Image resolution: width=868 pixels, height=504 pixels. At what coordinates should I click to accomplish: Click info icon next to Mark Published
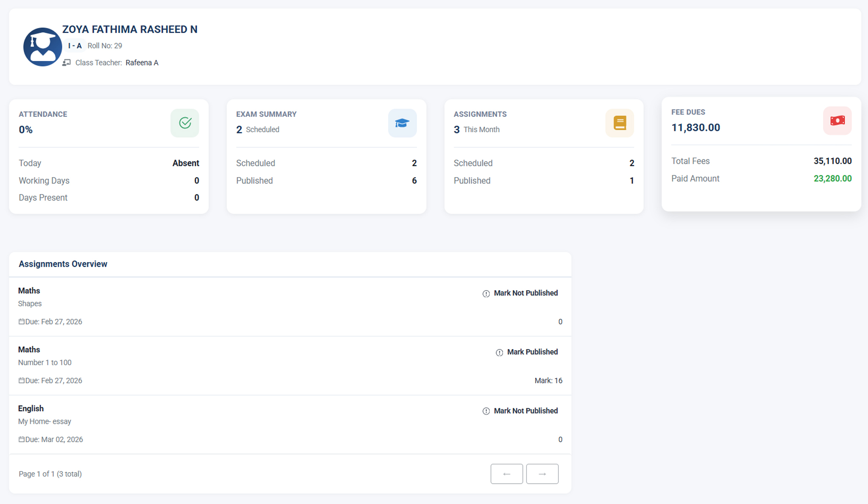coord(499,352)
